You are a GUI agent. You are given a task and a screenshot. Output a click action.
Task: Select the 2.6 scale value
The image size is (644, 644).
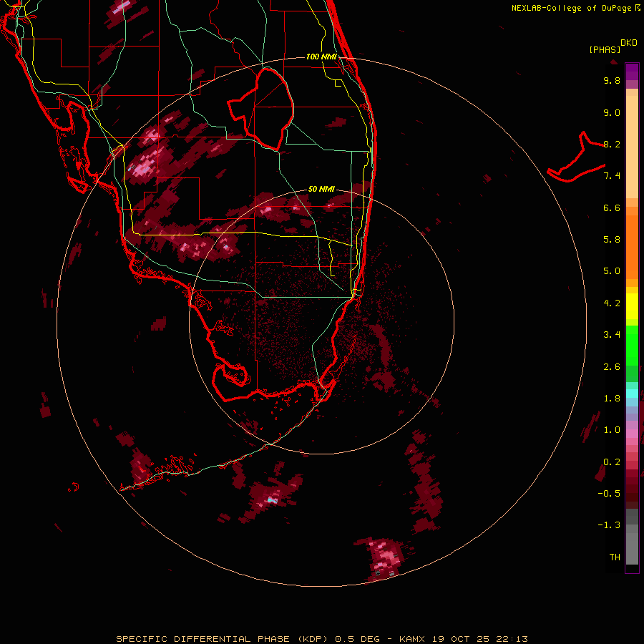[612, 367]
